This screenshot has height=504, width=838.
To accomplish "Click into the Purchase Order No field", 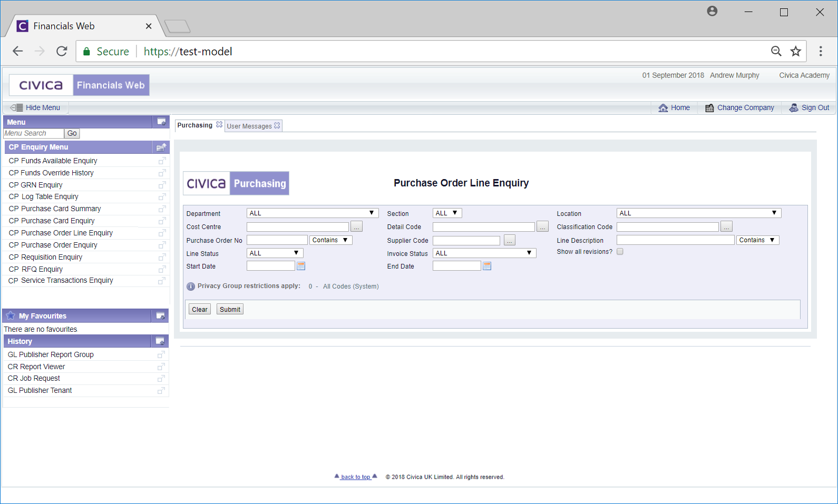I will pos(277,240).
